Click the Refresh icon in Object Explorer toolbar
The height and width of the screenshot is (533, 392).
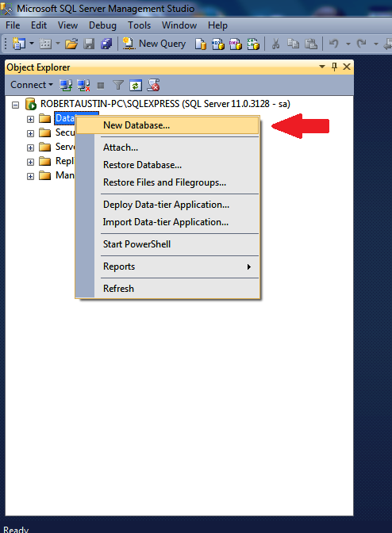pyautogui.click(x=136, y=85)
